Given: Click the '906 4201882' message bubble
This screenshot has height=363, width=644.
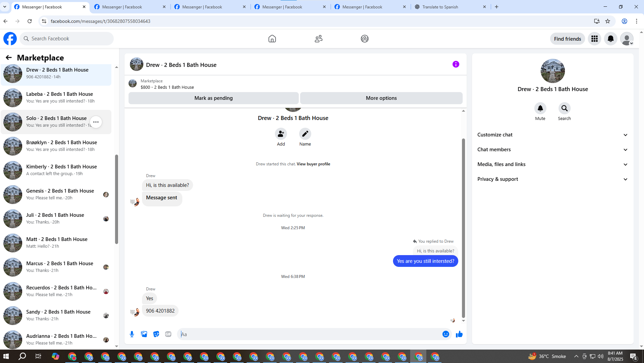Looking at the screenshot, I should coord(160,311).
